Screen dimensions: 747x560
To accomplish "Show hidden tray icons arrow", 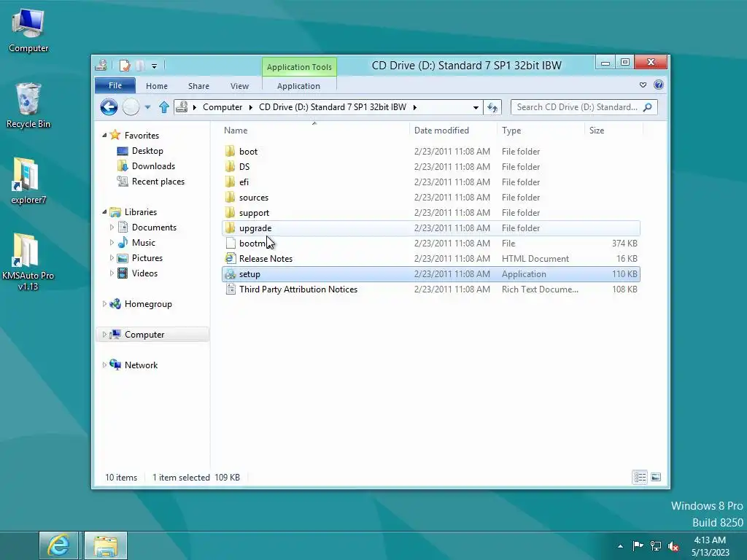I will click(x=620, y=546).
